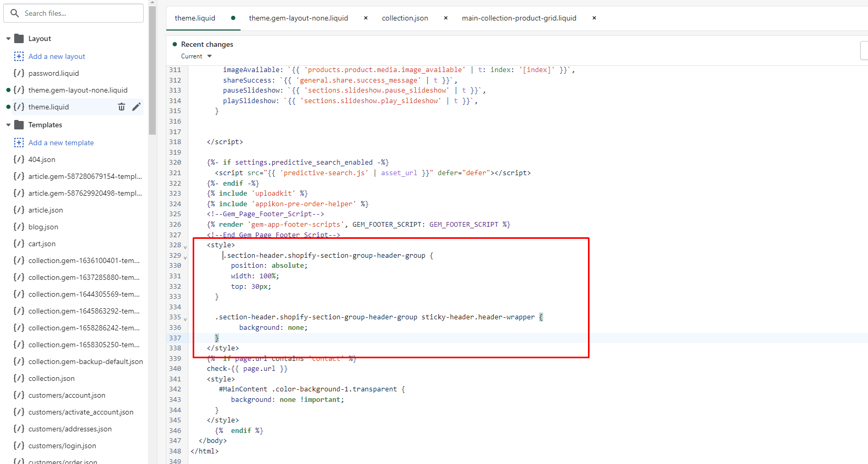Image resolution: width=868 pixels, height=464 pixels.
Task: Click the blog.json file icon
Action: click(x=19, y=227)
